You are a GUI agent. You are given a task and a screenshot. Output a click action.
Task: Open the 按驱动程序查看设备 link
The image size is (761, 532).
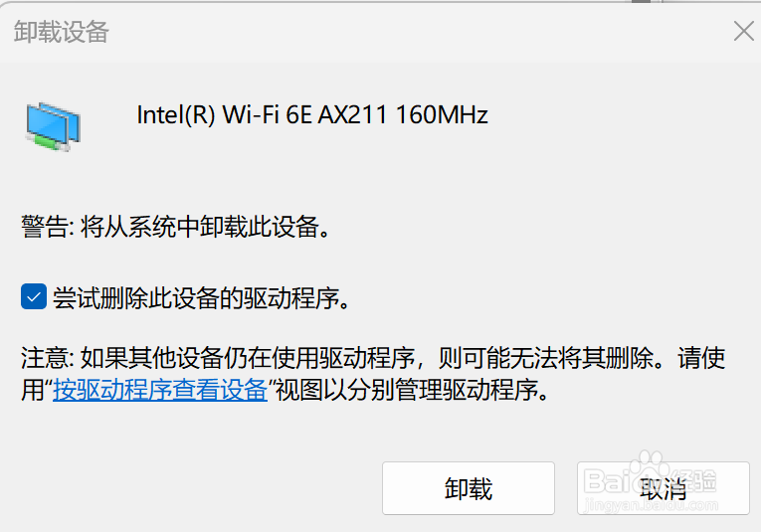(x=160, y=389)
